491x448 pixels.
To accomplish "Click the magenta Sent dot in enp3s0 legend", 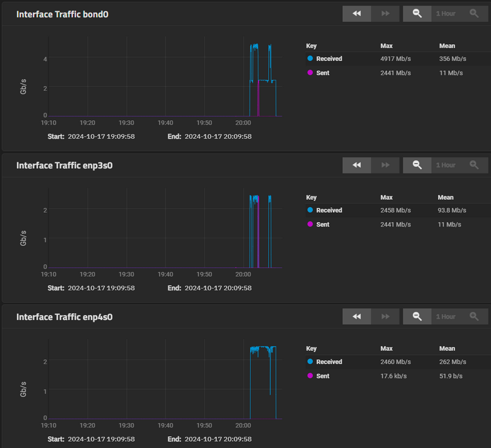I will point(310,225).
